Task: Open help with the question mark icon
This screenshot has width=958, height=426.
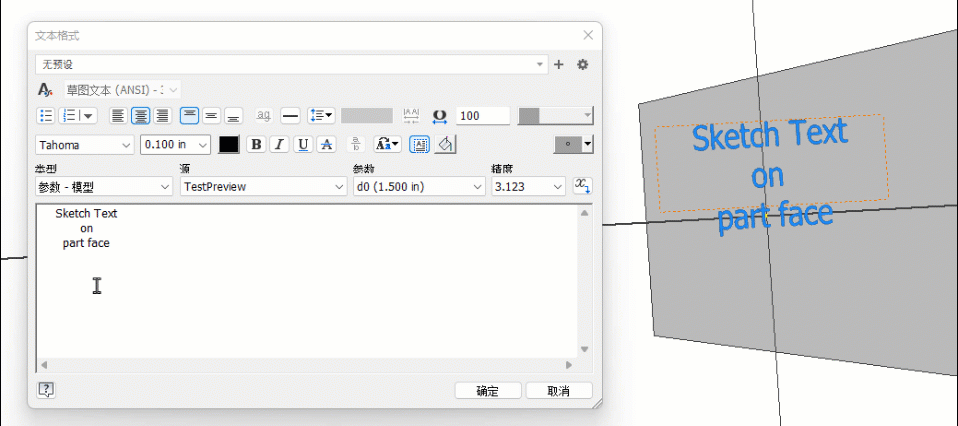Action: pos(46,390)
